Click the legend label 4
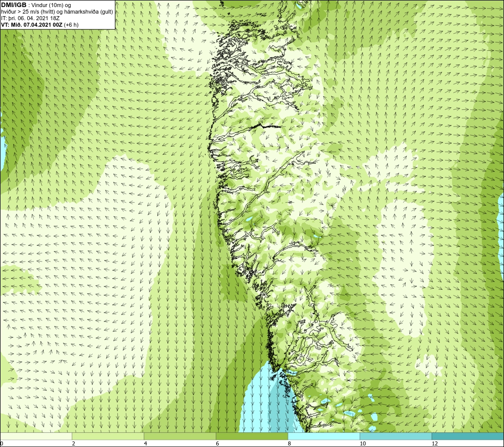 tap(146, 443)
